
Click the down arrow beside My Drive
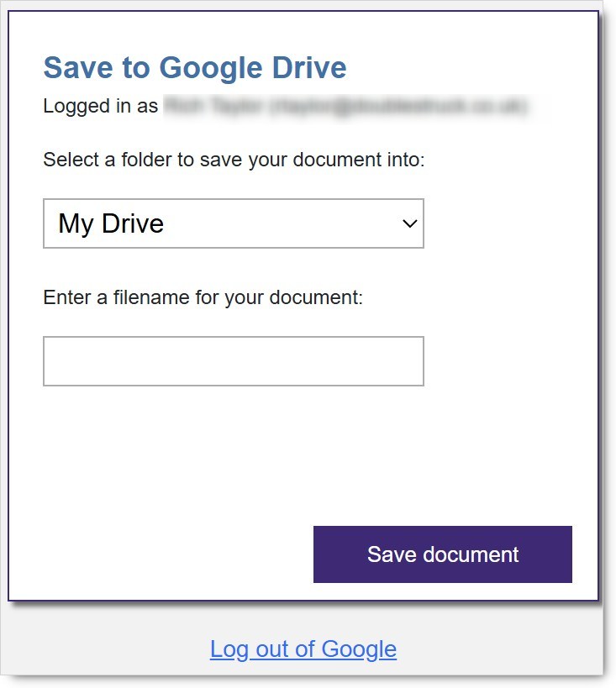tap(409, 223)
